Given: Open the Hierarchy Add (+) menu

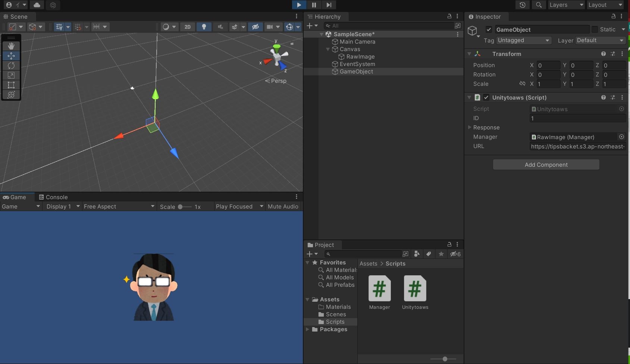Looking at the screenshot, I should pyautogui.click(x=311, y=26).
